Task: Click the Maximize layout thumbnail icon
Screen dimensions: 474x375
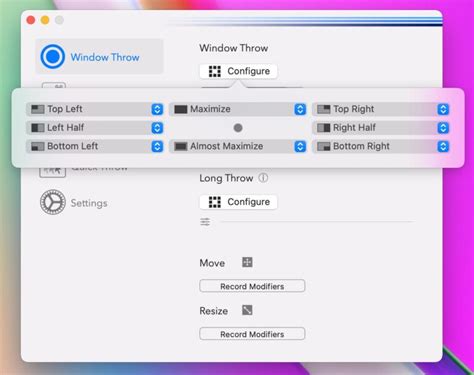Action: [181, 109]
